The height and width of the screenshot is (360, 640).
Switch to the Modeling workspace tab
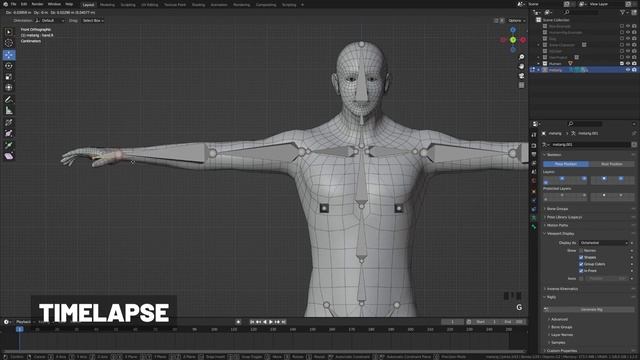[107, 5]
